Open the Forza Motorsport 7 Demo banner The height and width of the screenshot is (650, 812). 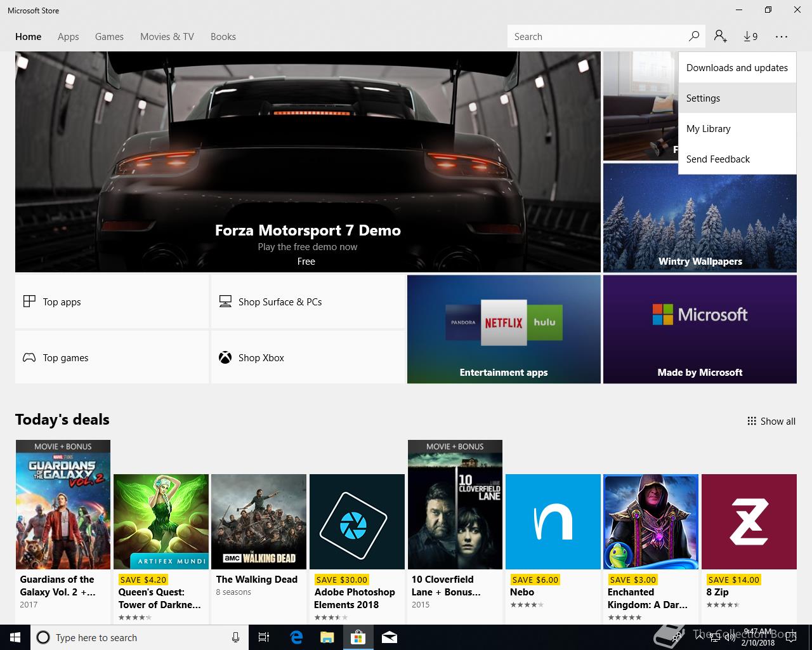[308, 162]
